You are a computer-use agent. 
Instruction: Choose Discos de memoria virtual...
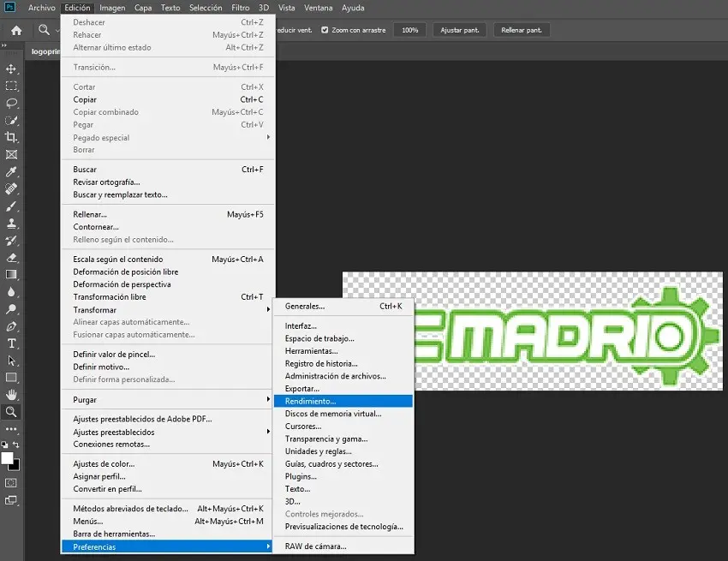[343, 414]
